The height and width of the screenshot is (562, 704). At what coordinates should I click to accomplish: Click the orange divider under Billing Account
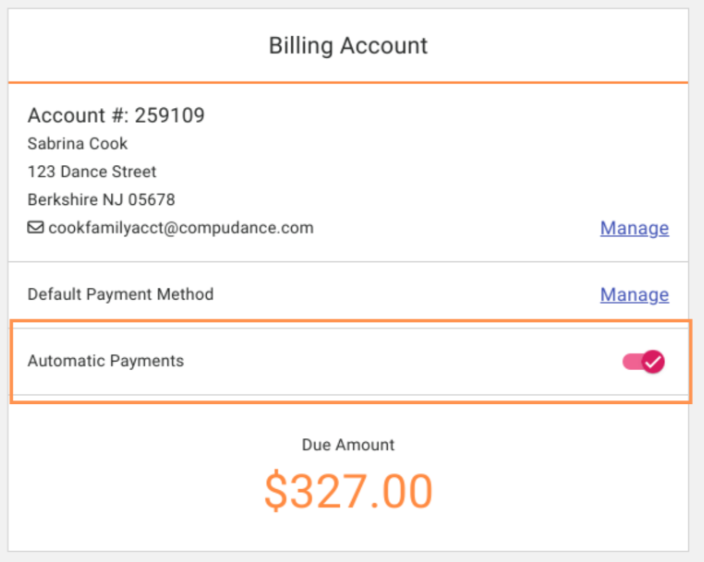coord(348,81)
